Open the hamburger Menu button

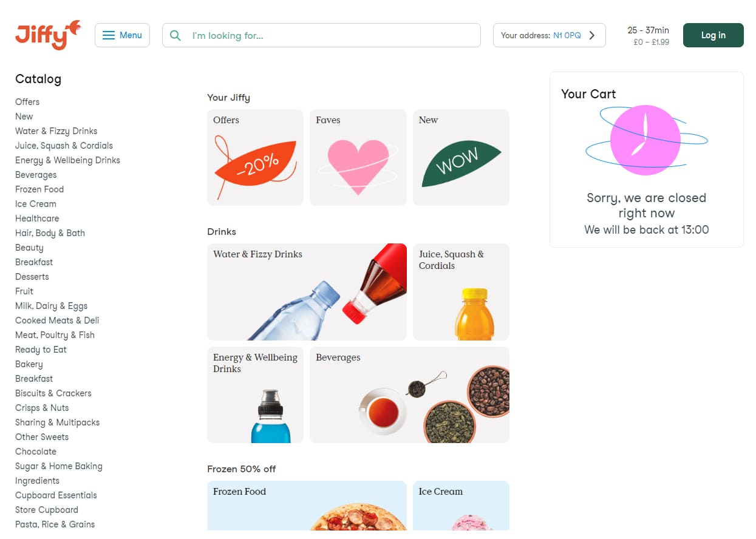(122, 35)
